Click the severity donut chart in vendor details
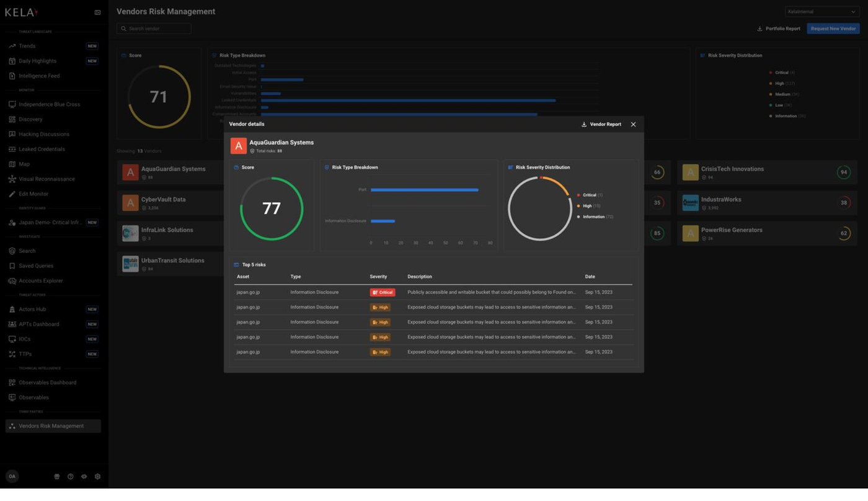 pyautogui.click(x=539, y=208)
